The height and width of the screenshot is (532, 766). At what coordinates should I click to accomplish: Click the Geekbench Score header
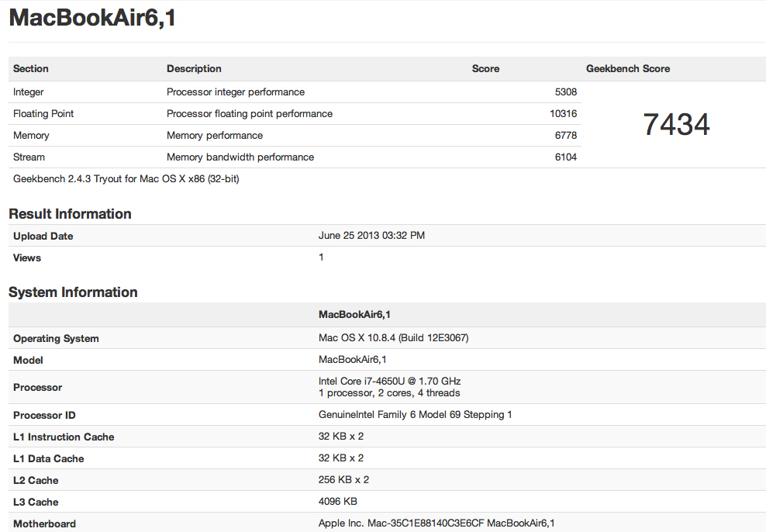pos(628,68)
